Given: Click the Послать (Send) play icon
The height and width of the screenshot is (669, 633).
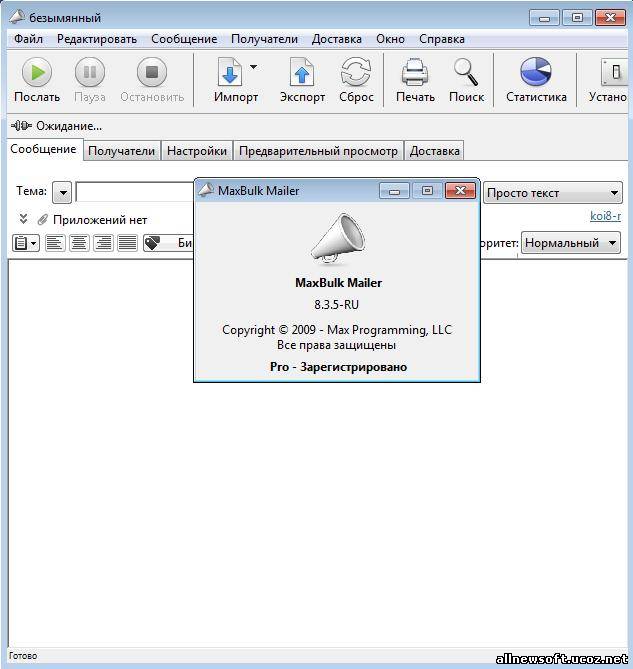Looking at the screenshot, I should click(x=37, y=73).
